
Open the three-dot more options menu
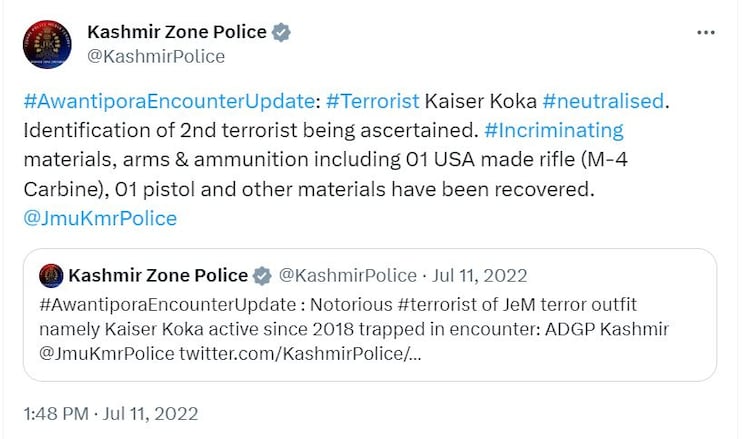(706, 32)
